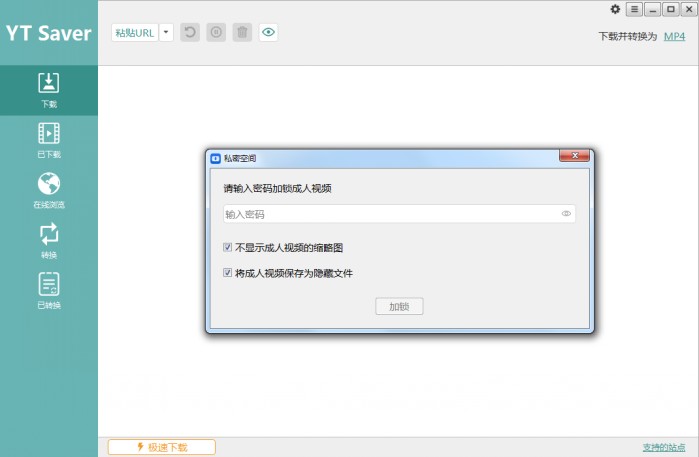699x457 pixels.
Task: Click the 输入密码 password field
Action: (x=399, y=214)
